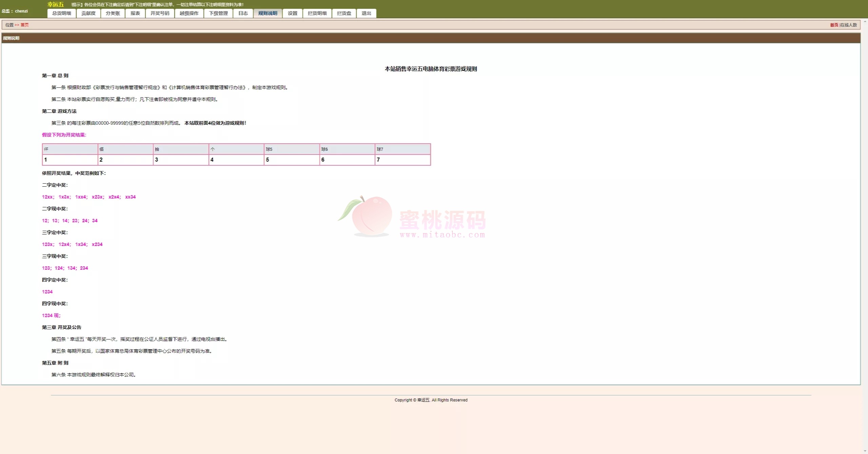
Task: Open the 总货明细 tab
Action: [62, 13]
